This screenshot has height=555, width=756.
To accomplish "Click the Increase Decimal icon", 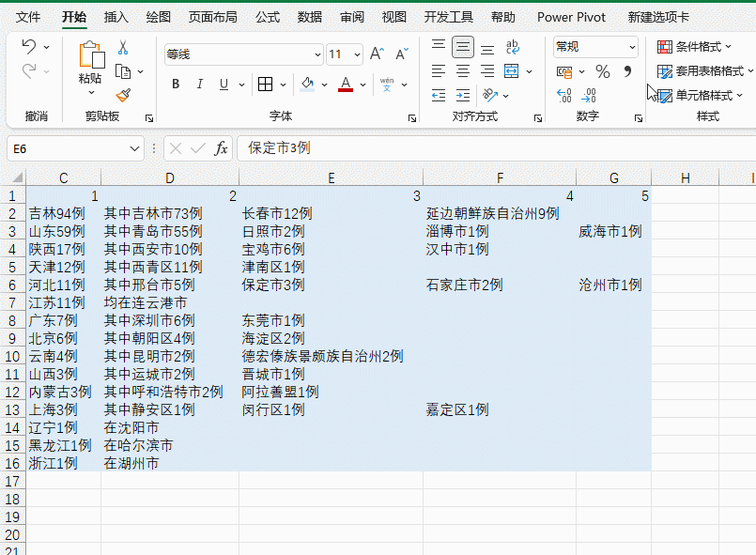I will [x=563, y=94].
